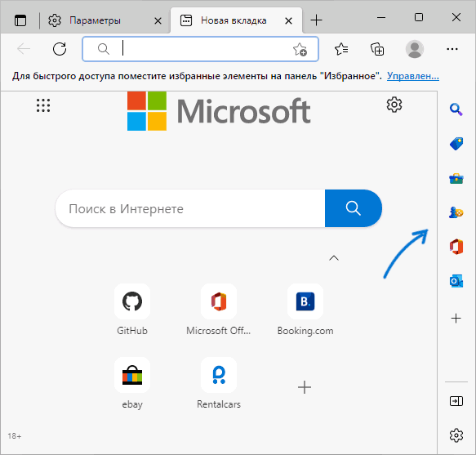Open the sidebar Tools briefcase
Viewport: 476px width, 455px height.
pos(456,179)
